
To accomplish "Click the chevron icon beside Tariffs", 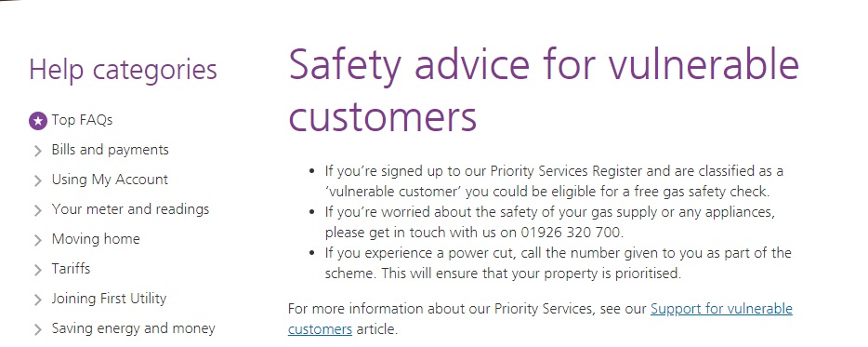I will [x=38, y=270].
